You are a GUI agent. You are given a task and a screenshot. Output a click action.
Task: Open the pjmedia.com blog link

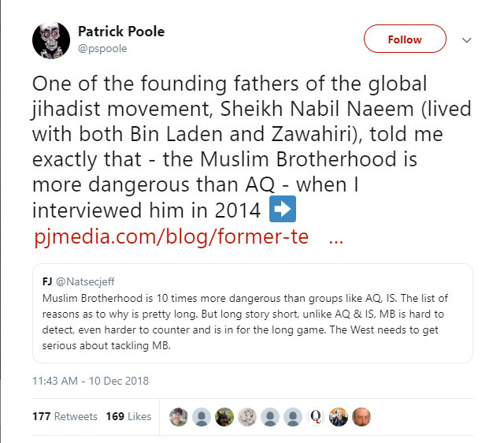pos(172,239)
